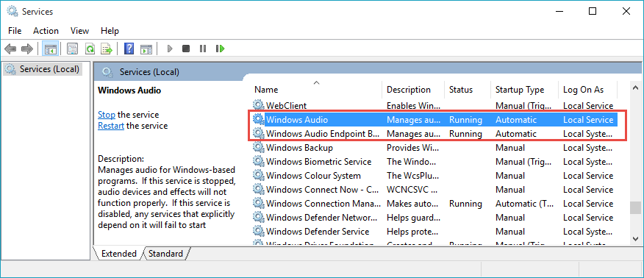Open the Help toolbar icon

(129, 49)
